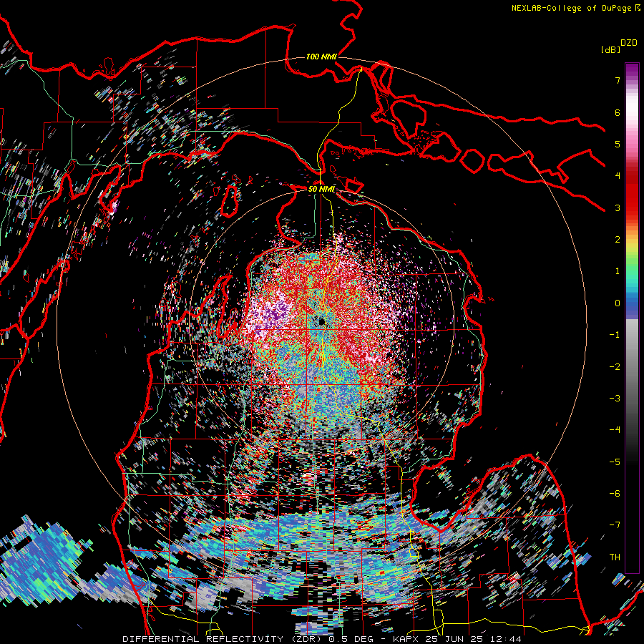Click the DZD label above the color scale
The height and width of the screenshot is (644, 644).
[x=629, y=43]
